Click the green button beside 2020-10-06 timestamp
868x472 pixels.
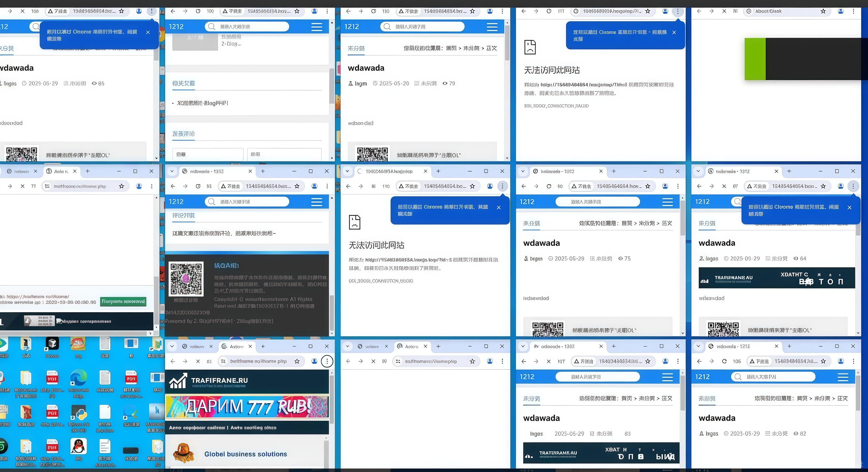pyautogui.click(x=123, y=302)
